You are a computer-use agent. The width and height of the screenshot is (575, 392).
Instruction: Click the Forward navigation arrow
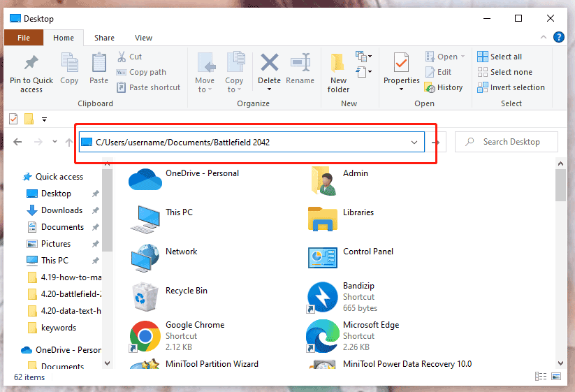(x=38, y=142)
